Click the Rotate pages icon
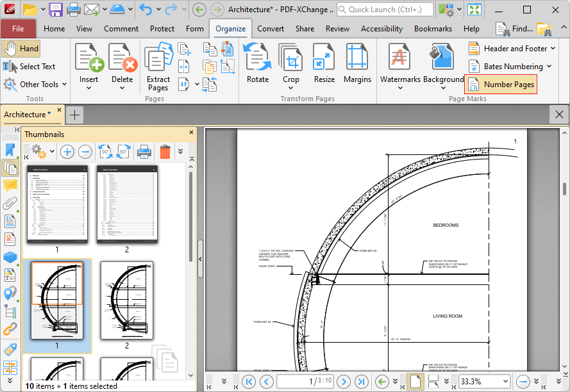 point(258,63)
